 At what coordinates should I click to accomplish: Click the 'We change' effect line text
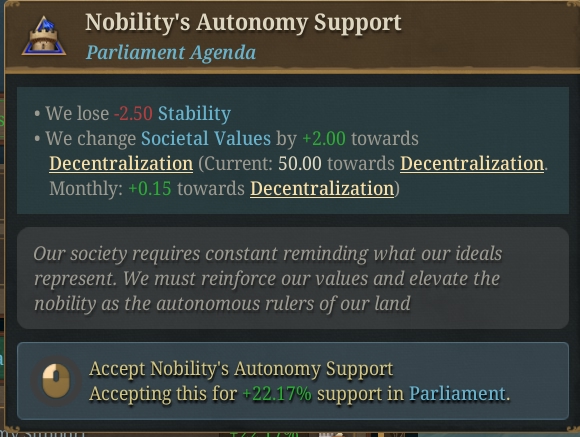pyautogui.click(x=291, y=164)
